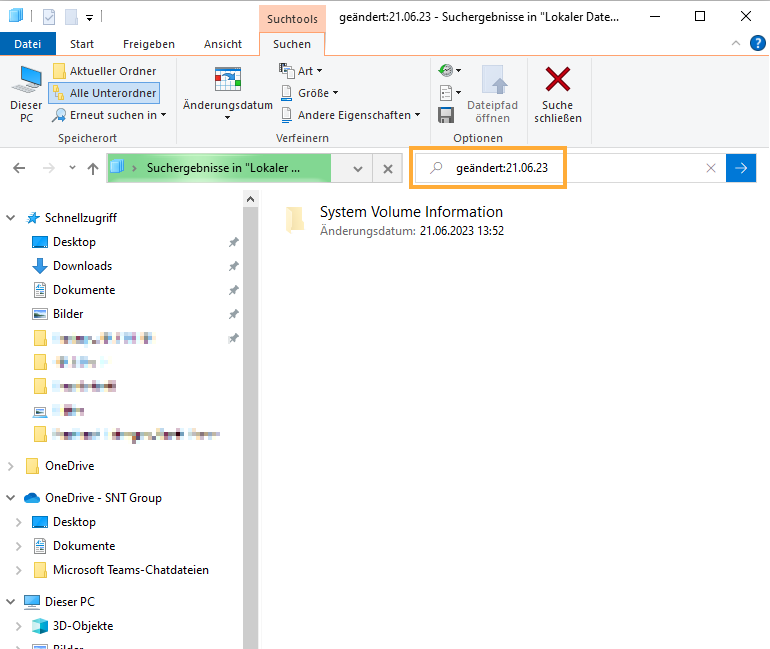770x649 pixels.
Task: Stop loading with address bar X
Action: (387, 169)
